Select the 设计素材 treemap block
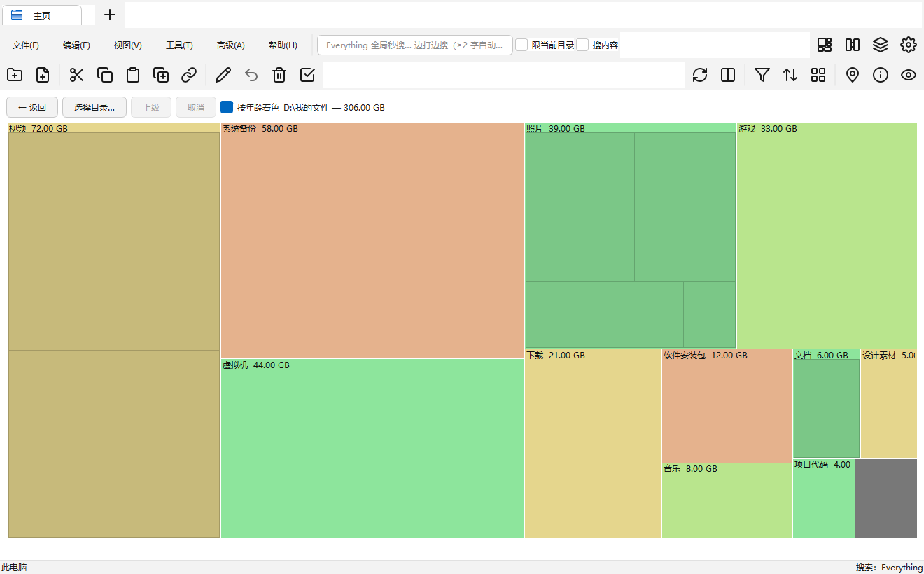 pyautogui.click(x=888, y=404)
